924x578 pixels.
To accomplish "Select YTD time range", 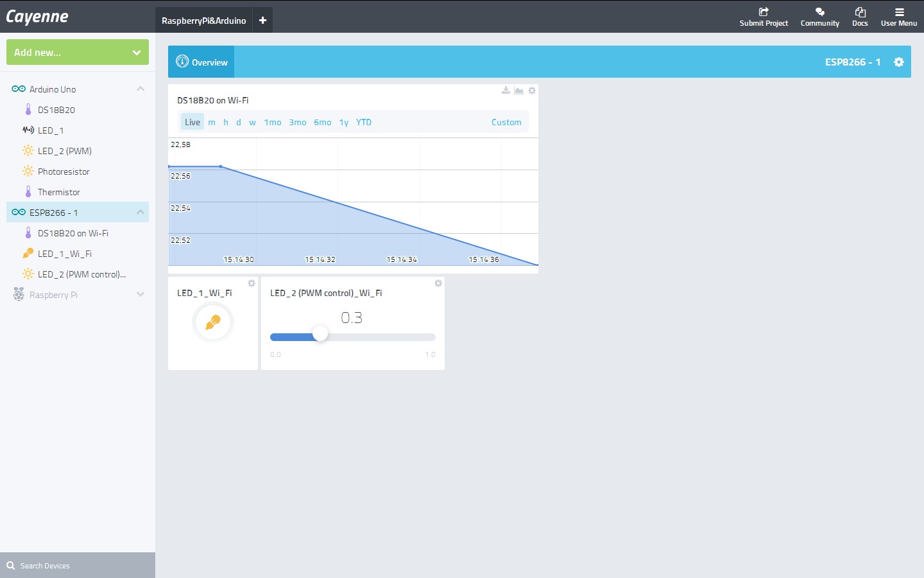I will tap(364, 122).
